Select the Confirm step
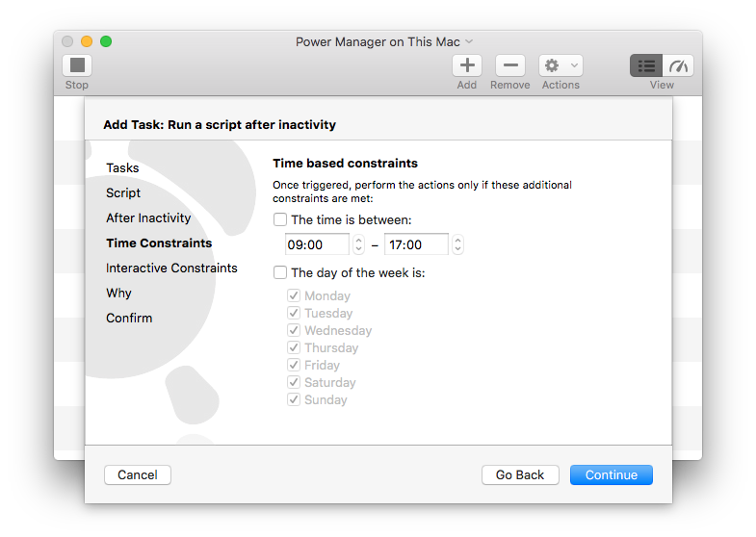Screen dimensions: 756x537 click(x=129, y=319)
